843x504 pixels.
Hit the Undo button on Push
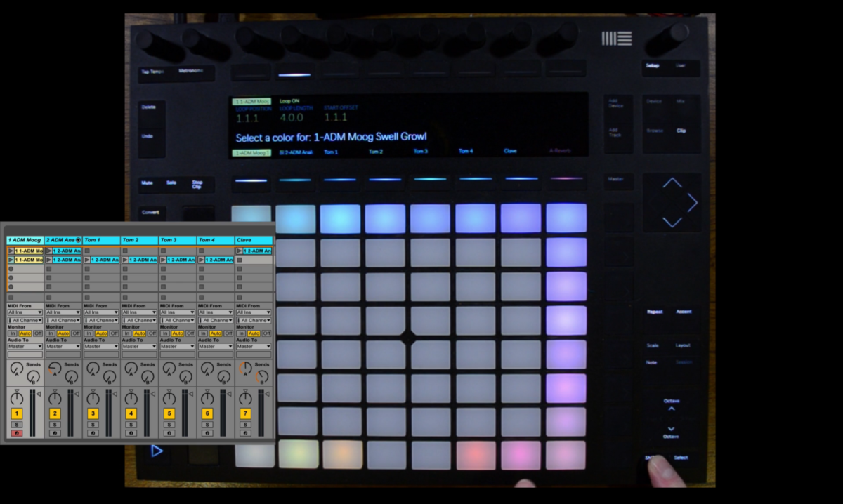click(x=148, y=136)
